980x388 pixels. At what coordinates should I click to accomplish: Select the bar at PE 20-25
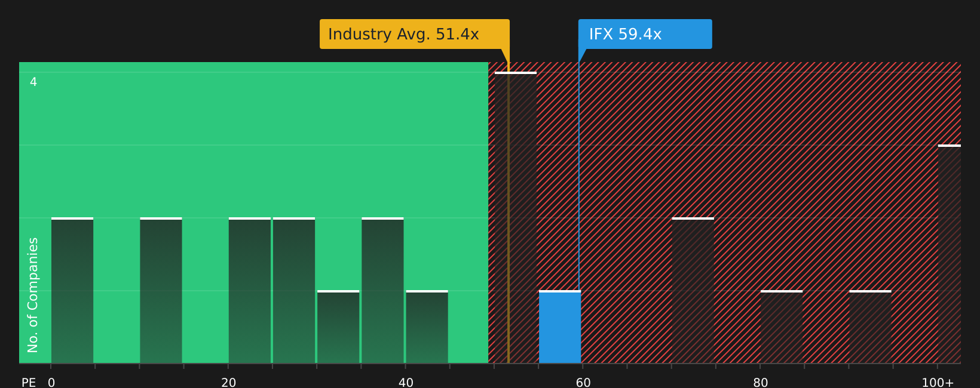[x=250, y=291]
